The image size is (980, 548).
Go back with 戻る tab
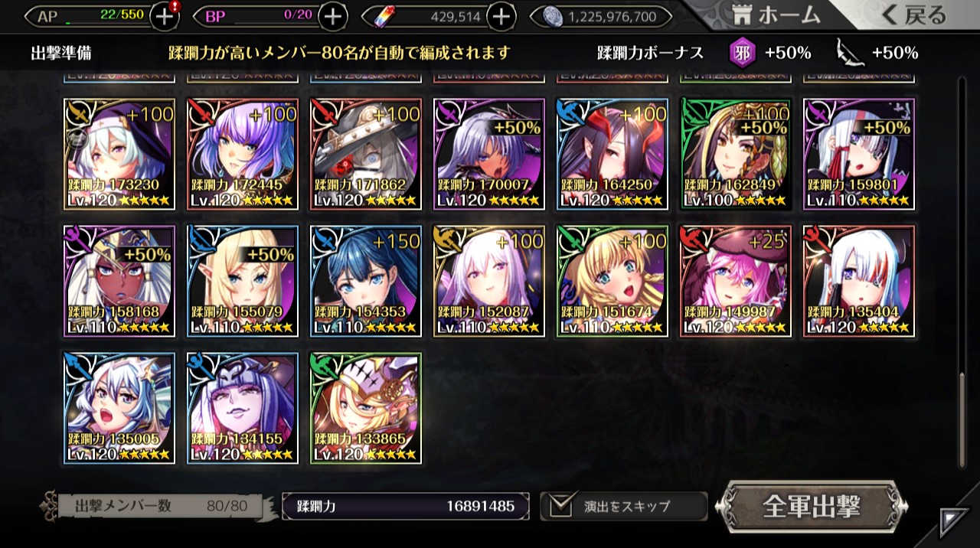913,15
